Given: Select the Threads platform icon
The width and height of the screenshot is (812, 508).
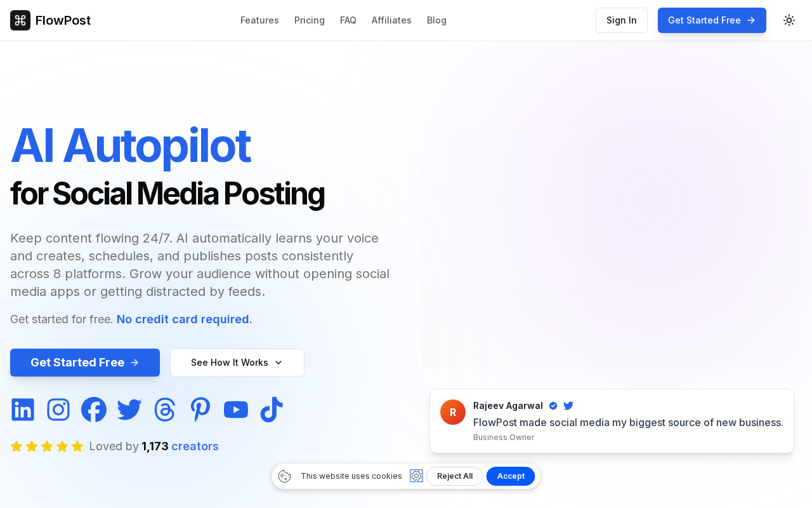Looking at the screenshot, I should coord(165,410).
